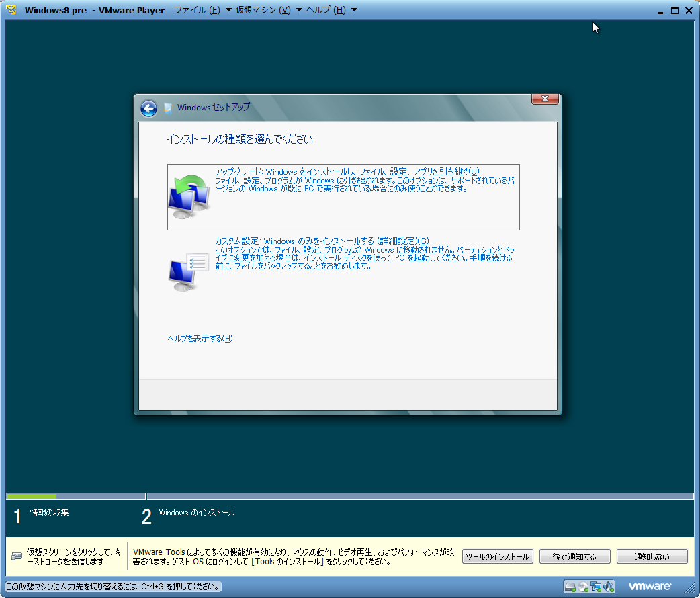The width and height of the screenshot is (700, 598).
Task: Click the 情報の収集 progress bar
Action: 75,496
